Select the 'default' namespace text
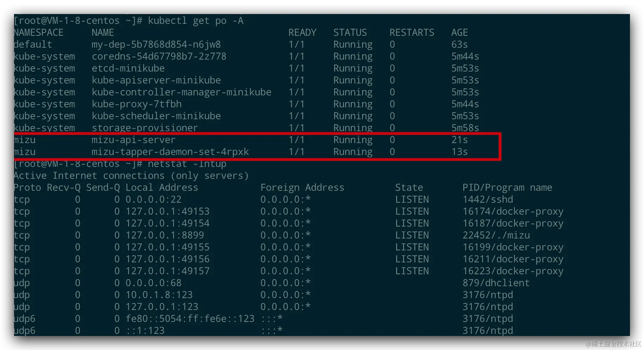 pyautogui.click(x=33, y=45)
